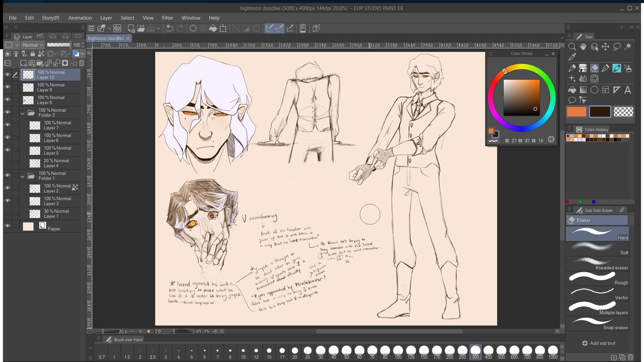Hide Layer 10 with its eye icon
The width and height of the screenshot is (644, 362).
point(8,75)
